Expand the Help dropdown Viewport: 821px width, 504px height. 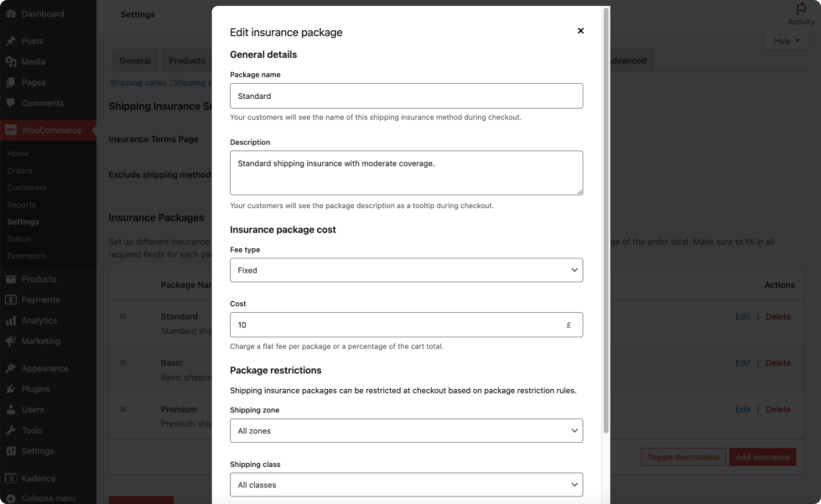coord(787,41)
